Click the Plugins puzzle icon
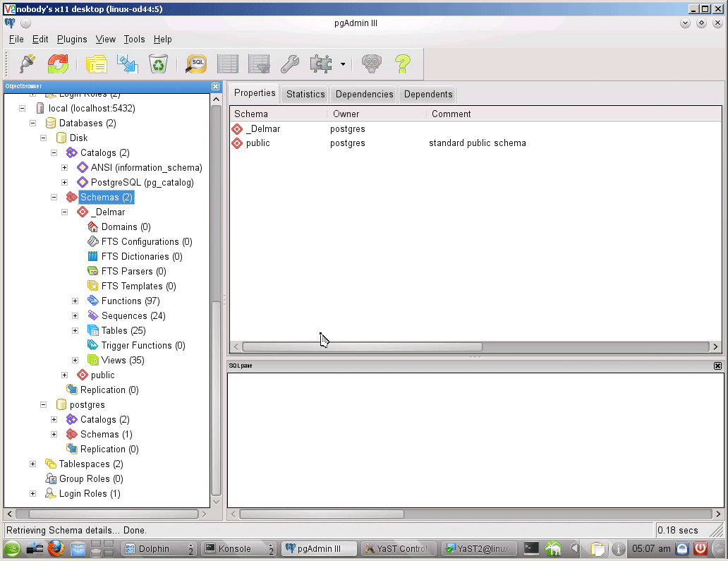Image resolution: width=728 pixels, height=561 pixels. point(321,64)
